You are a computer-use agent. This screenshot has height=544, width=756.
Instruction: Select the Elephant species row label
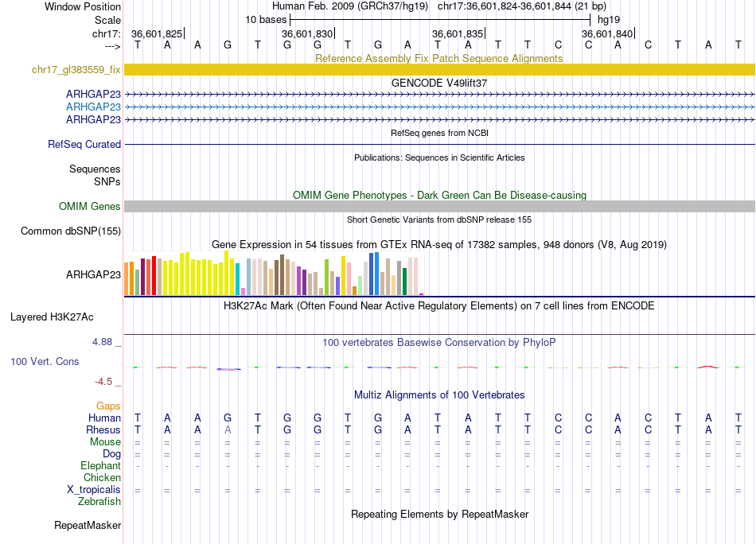pyautogui.click(x=101, y=465)
